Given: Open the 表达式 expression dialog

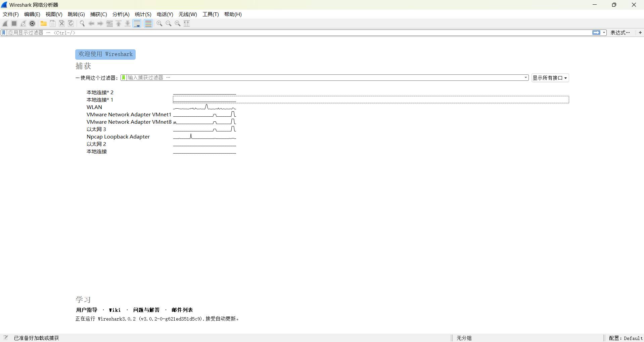Looking at the screenshot, I should [620, 33].
